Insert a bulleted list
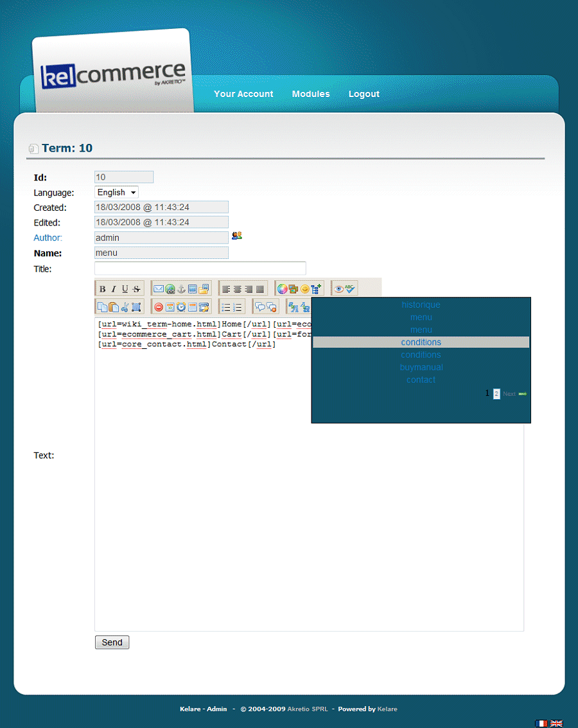 coord(226,307)
